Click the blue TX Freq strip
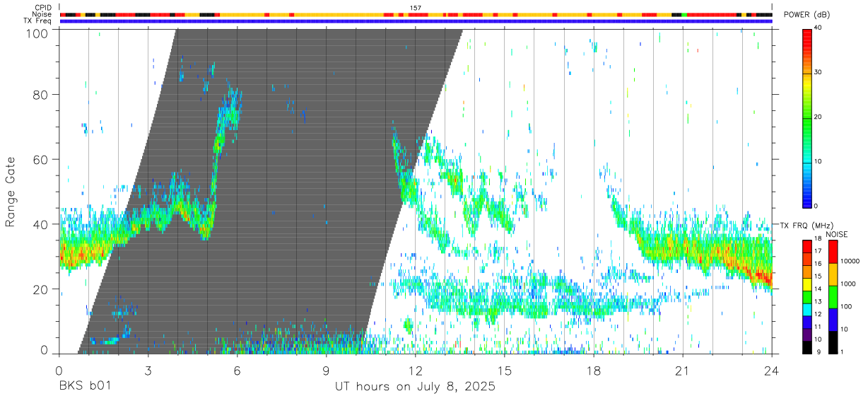 [416, 21]
